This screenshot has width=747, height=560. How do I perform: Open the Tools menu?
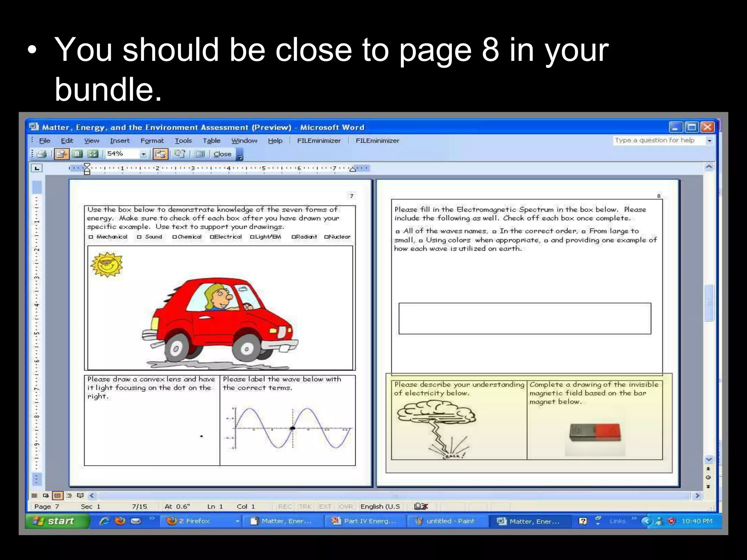(183, 140)
